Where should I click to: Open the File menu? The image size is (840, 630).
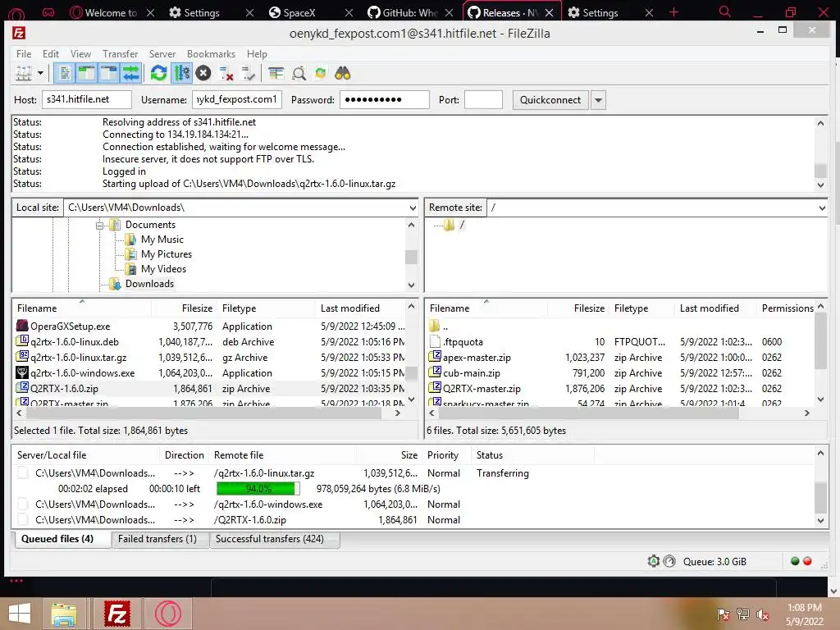tap(24, 53)
